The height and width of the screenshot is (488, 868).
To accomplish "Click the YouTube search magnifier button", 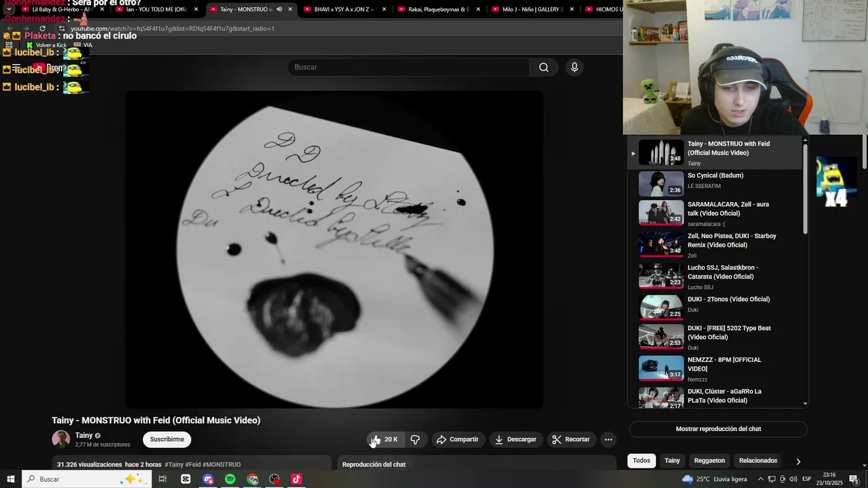I will pyautogui.click(x=543, y=67).
